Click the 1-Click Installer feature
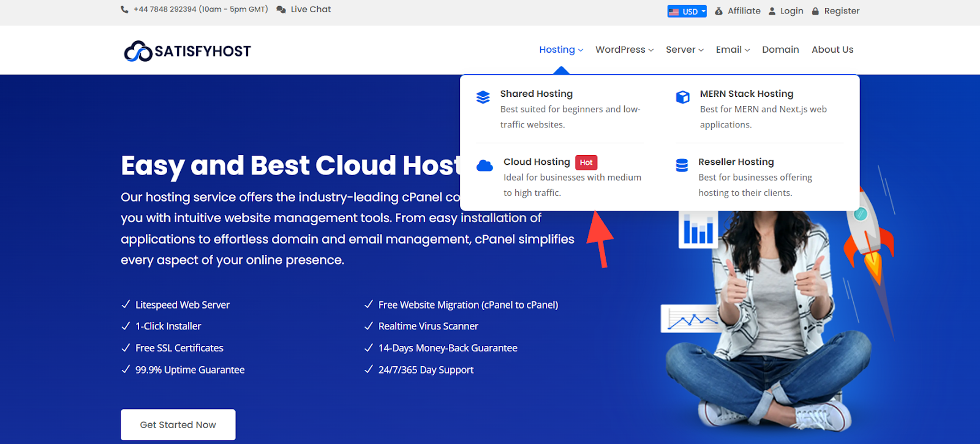The width and height of the screenshot is (980, 444). point(168,326)
